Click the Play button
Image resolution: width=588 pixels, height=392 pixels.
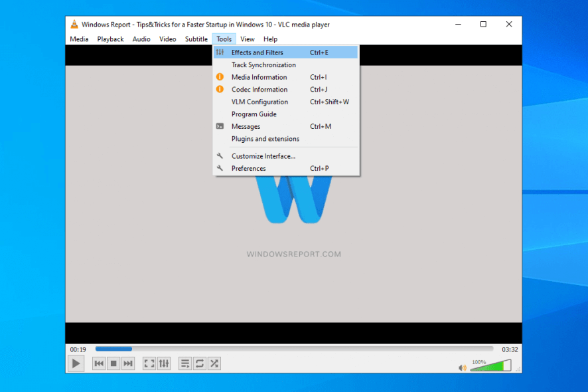[76, 363]
